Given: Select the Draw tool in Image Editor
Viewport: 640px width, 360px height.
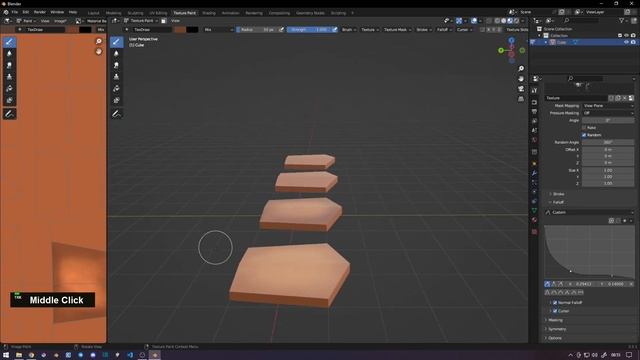Looking at the screenshot, I should (9, 42).
